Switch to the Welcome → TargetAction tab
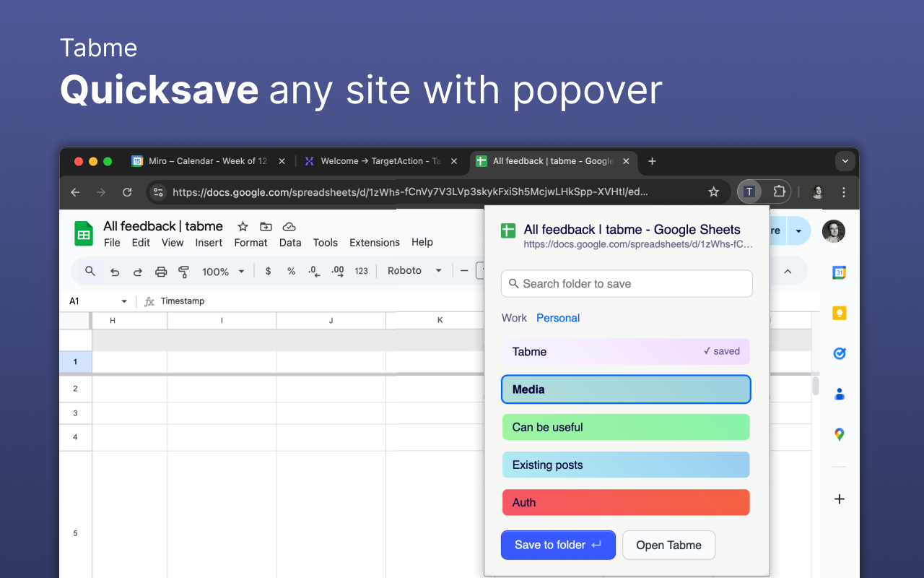 click(380, 161)
